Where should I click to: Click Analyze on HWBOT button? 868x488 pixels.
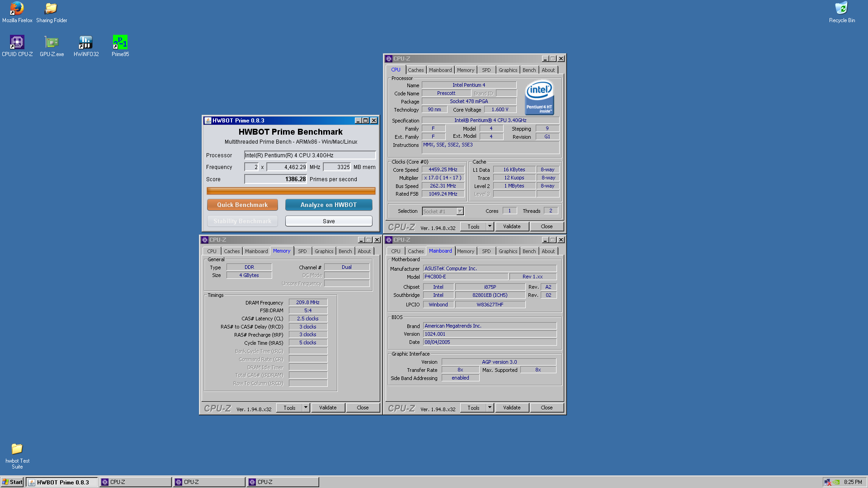(x=329, y=205)
